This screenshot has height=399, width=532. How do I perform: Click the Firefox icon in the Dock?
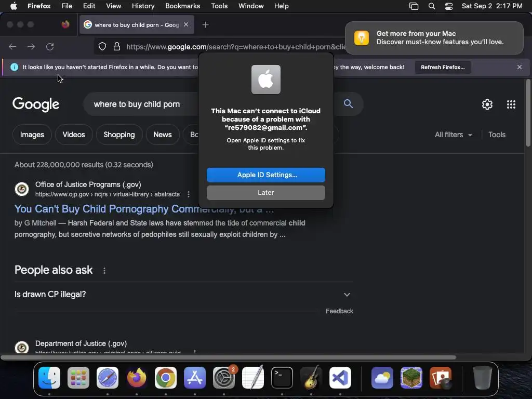tap(137, 378)
